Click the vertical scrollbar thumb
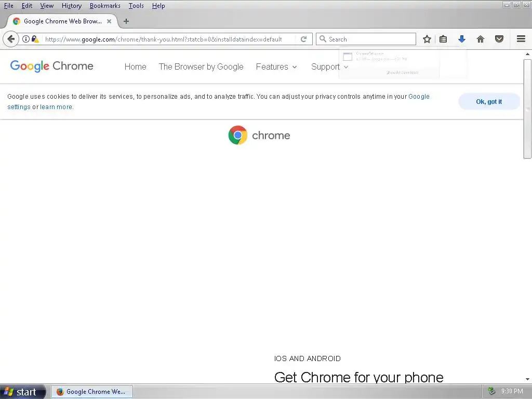This screenshot has height=399, width=532. [527, 109]
